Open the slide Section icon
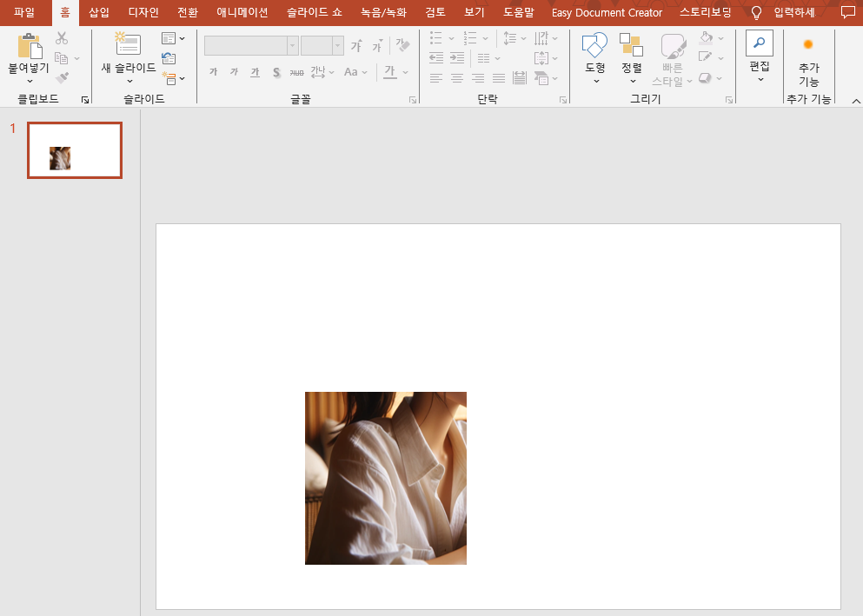The width and height of the screenshot is (863, 616). (169, 78)
